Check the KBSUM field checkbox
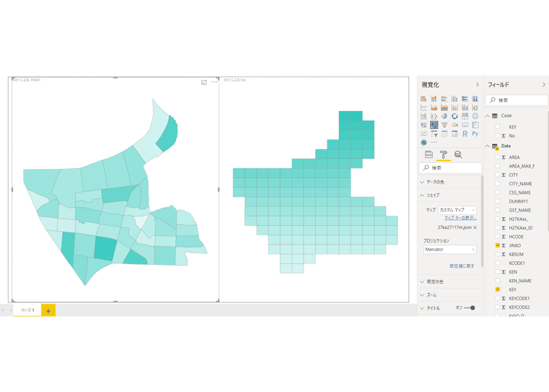This screenshot has width=549, height=392. [x=497, y=254]
